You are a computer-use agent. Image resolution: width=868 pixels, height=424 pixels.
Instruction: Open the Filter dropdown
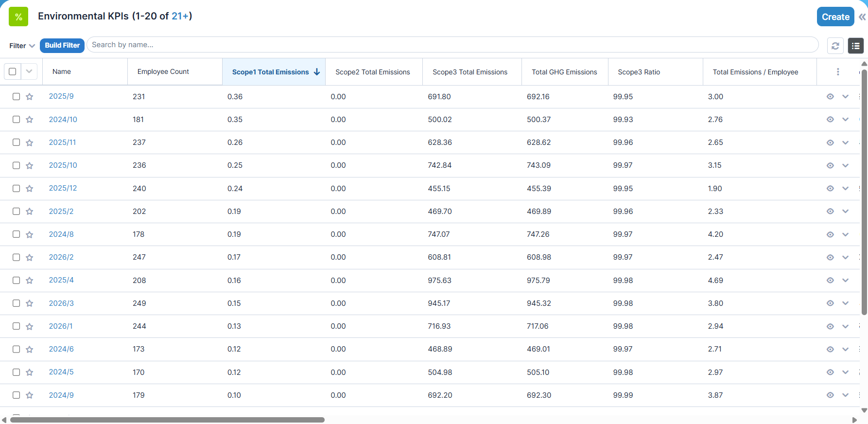click(22, 46)
